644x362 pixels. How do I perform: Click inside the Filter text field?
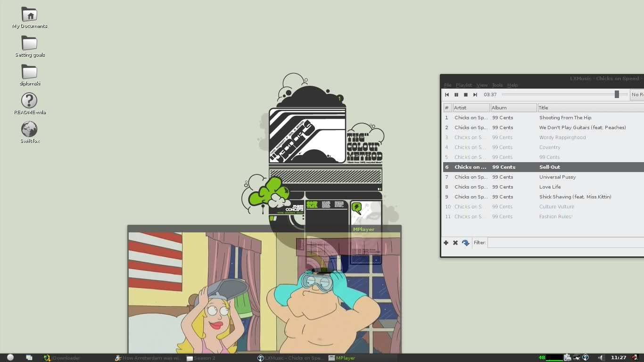pyautogui.click(x=566, y=243)
